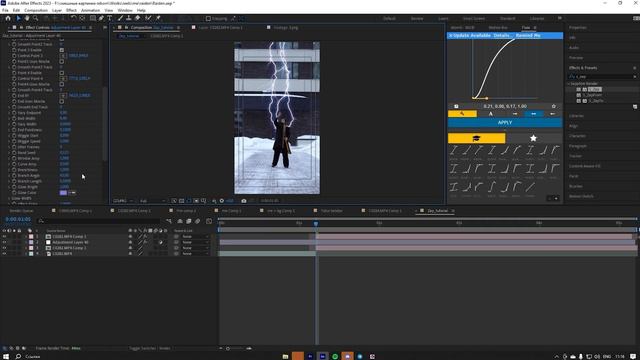
Task: Click the Glow Color swatch
Action: click(63, 193)
